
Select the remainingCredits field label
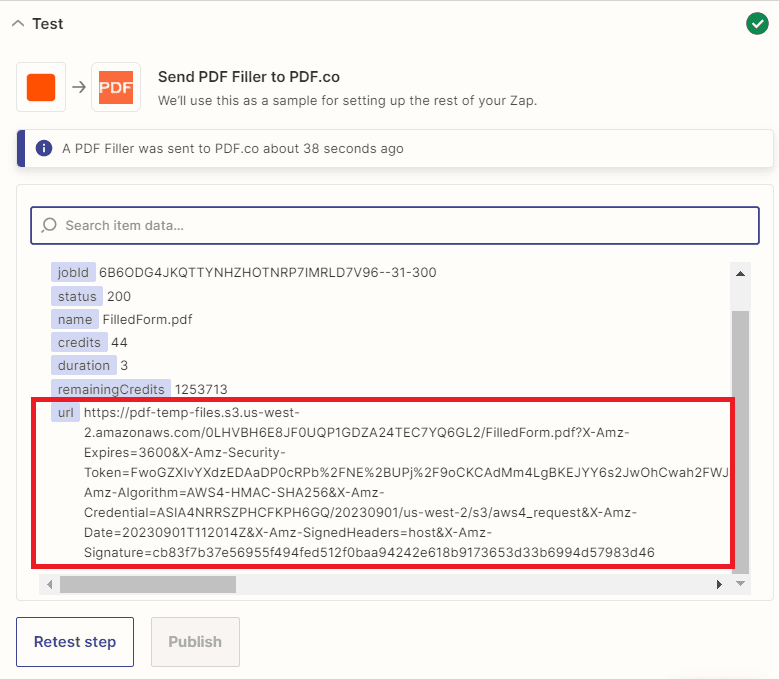tap(109, 388)
